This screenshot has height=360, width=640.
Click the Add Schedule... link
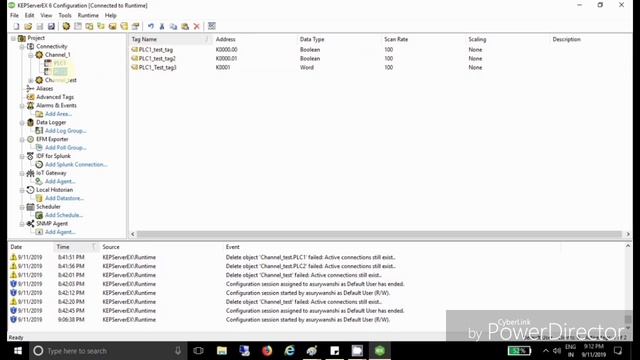pos(64,215)
